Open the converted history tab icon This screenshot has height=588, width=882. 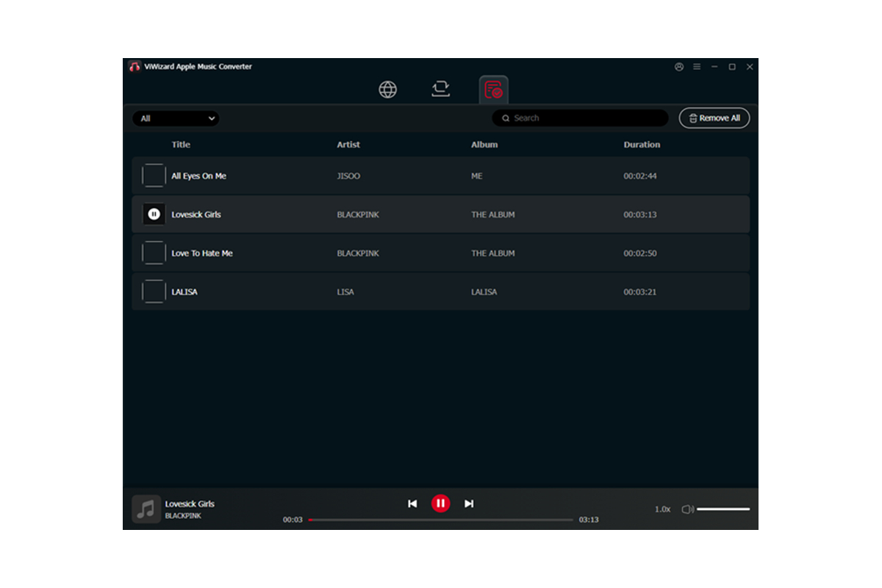(493, 90)
